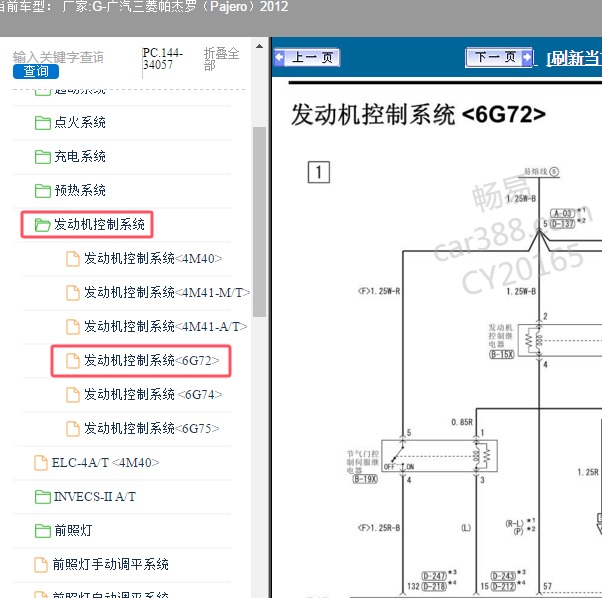
Task: Click the sidebar vertical scrollbar thumb
Action: (260, 221)
